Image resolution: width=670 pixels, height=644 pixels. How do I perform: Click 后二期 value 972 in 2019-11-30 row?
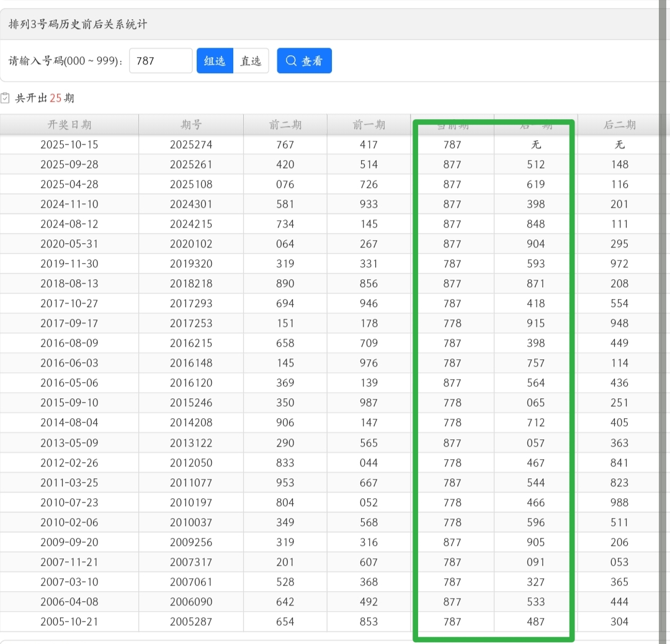(x=620, y=264)
